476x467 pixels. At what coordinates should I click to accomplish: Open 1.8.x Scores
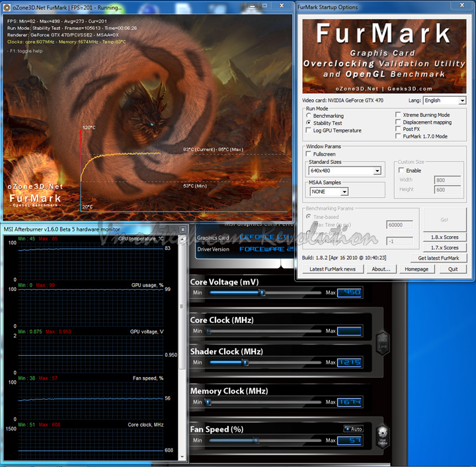445,237
